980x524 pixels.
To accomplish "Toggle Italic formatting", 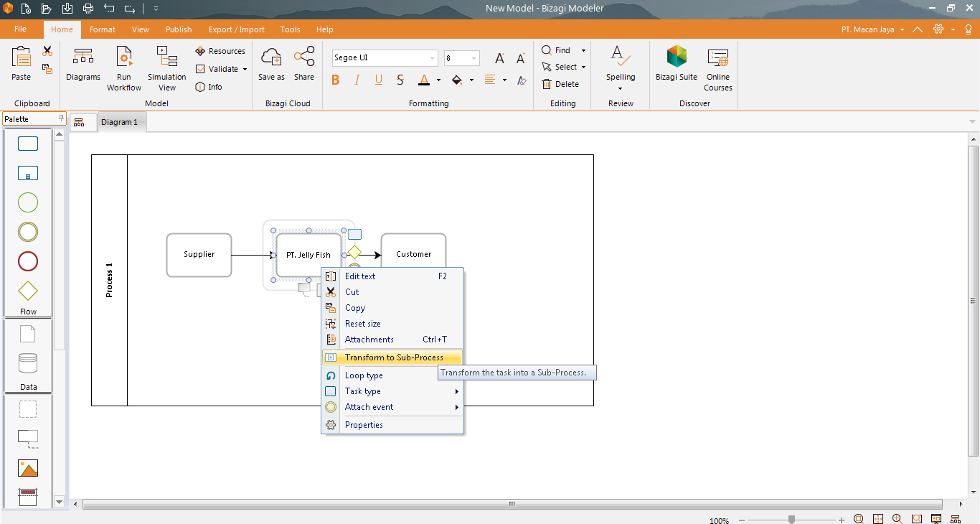I will pyautogui.click(x=357, y=80).
